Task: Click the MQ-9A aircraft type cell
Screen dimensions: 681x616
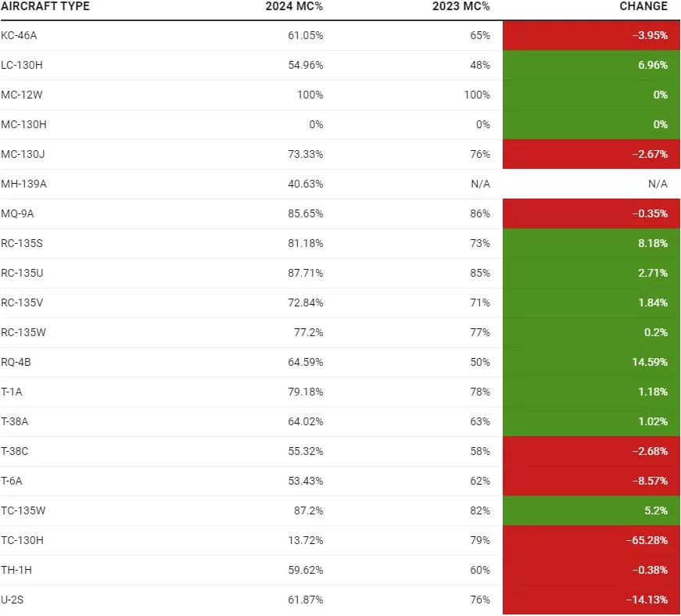Action: click(18, 214)
